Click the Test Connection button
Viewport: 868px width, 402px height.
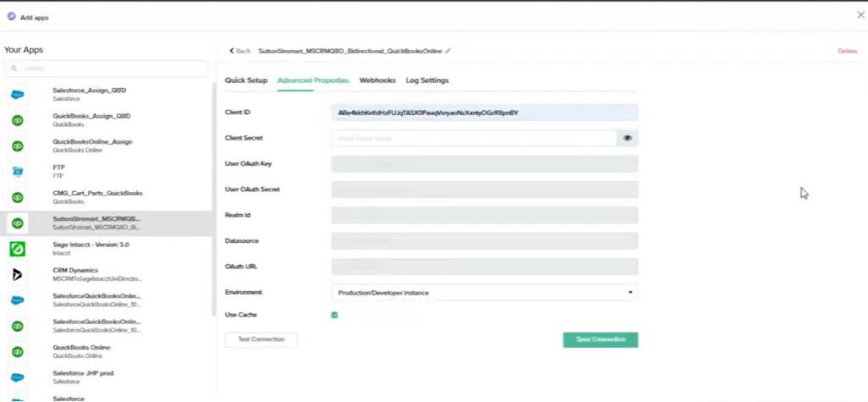[x=261, y=339]
